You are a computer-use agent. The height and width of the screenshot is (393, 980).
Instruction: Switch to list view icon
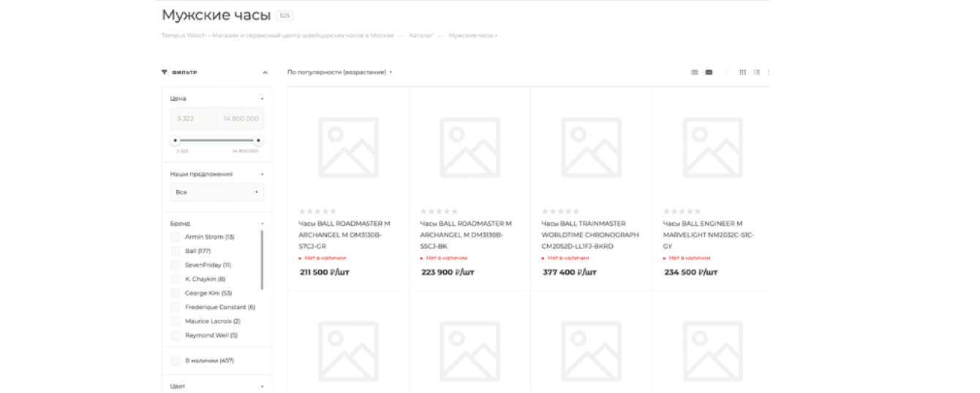pyautogui.click(x=756, y=72)
